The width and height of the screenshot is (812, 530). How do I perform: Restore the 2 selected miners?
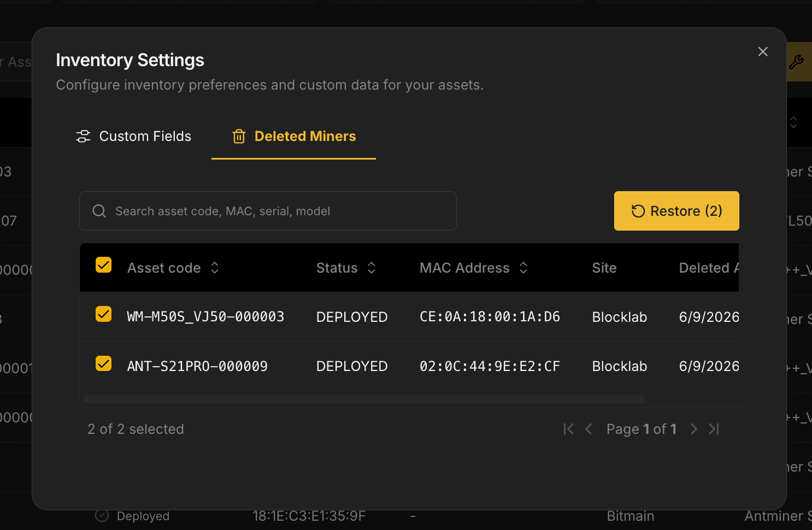(x=676, y=211)
